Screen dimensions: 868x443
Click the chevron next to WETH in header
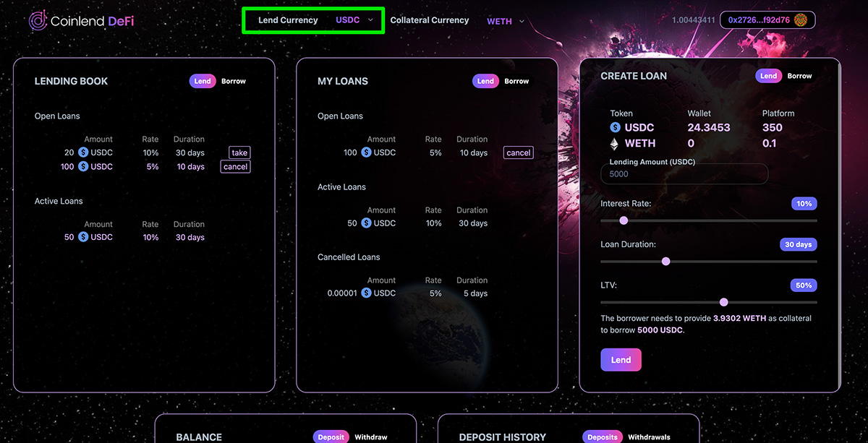click(521, 21)
